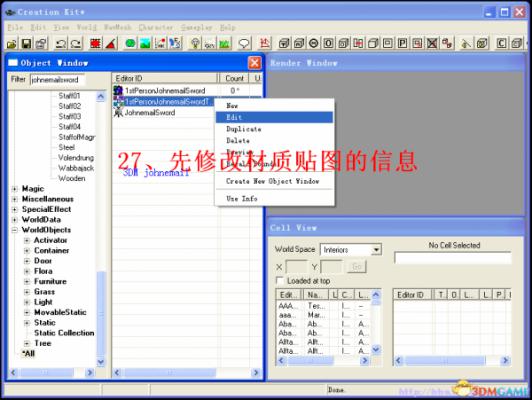532x400 pixels.
Task: Toggle the Loaded at top checkbox
Action: (x=280, y=281)
